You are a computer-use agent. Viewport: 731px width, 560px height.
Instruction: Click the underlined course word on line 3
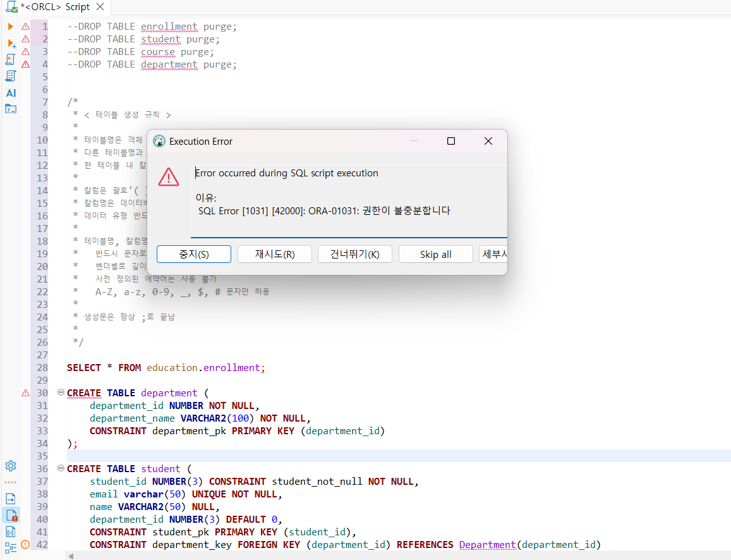[158, 52]
